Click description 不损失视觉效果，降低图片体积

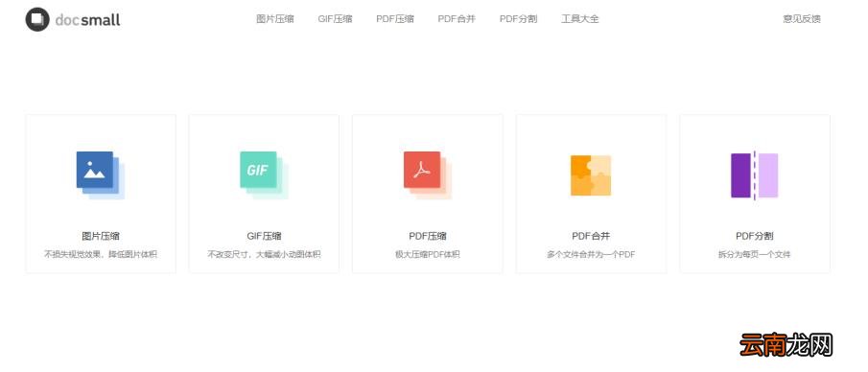[x=101, y=255]
